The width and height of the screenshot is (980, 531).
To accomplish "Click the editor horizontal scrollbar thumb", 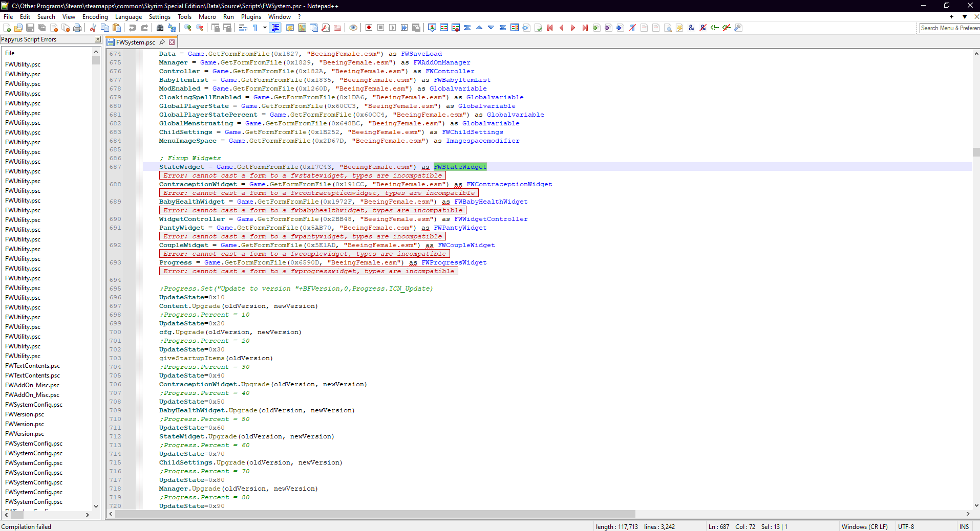I will (375, 514).
